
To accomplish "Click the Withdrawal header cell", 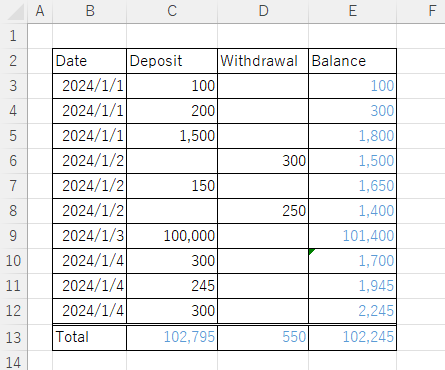I will click(263, 61).
